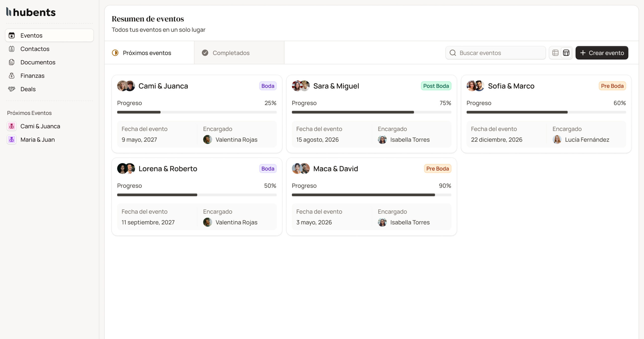Click Lucía Fernández's avatar
644x339 pixels.
point(557,140)
